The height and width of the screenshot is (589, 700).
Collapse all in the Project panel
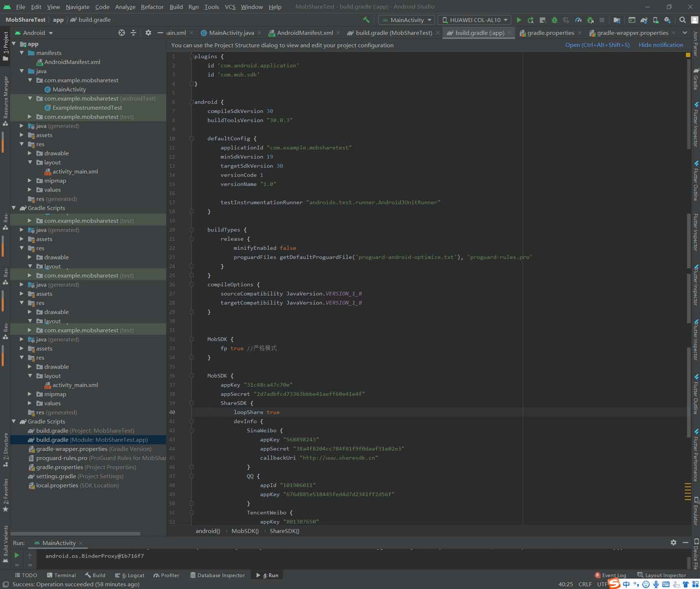tap(133, 33)
